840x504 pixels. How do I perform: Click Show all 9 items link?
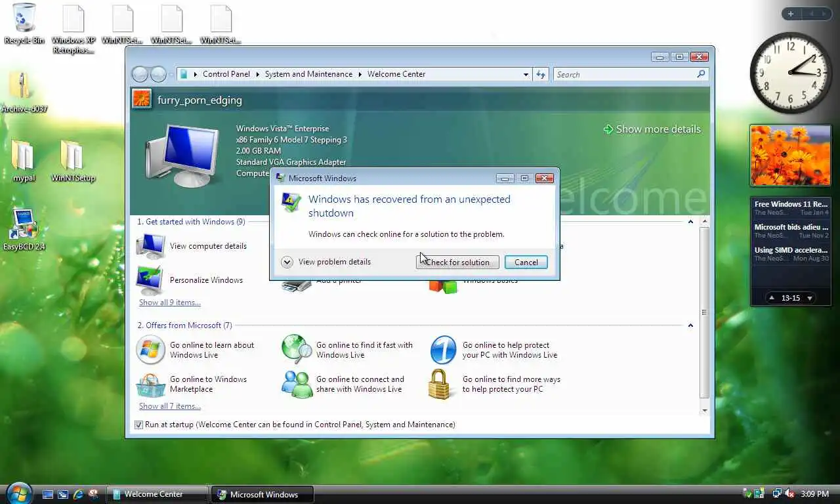pyautogui.click(x=170, y=303)
